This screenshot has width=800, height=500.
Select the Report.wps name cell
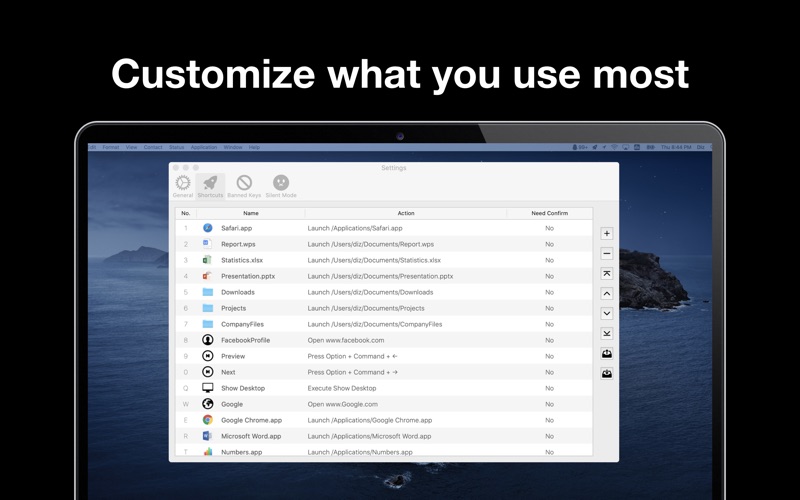click(x=238, y=244)
